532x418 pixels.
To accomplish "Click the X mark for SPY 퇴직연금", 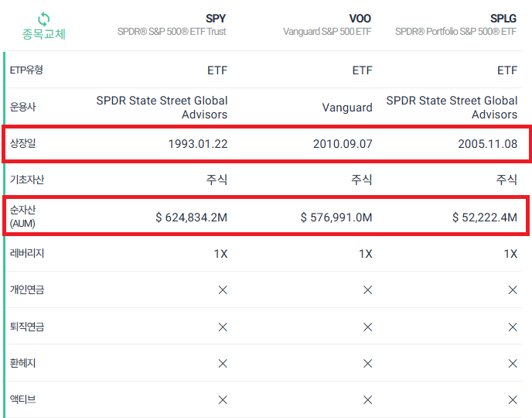I will (x=223, y=327).
